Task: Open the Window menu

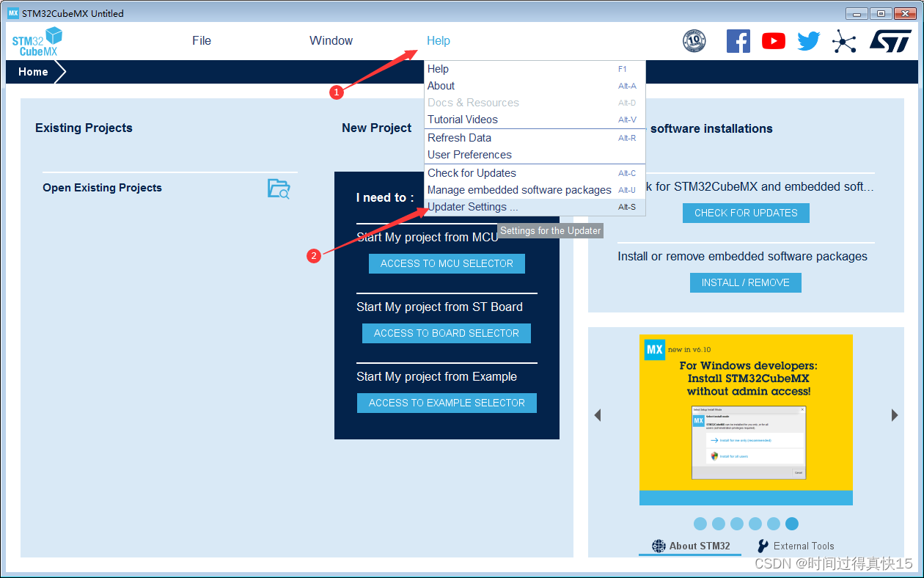Action: point(331,41)
